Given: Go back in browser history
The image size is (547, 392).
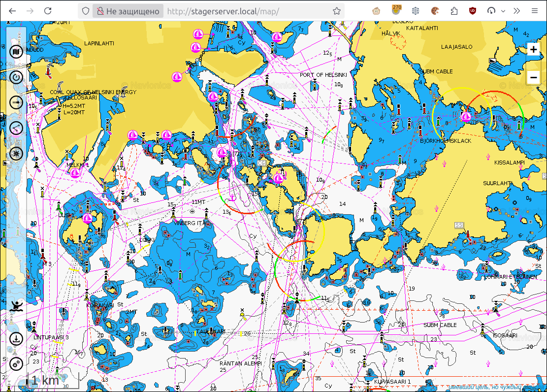Looking at the screenshot, I should tap(13, 11).
